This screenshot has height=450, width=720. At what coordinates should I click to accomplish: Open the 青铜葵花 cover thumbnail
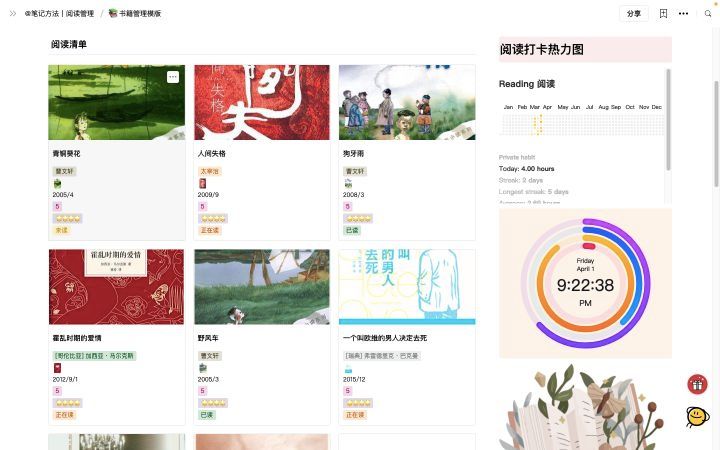pyautogui.click(x=117, y=102)
